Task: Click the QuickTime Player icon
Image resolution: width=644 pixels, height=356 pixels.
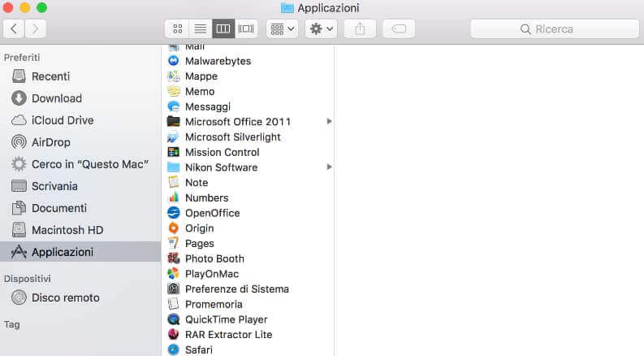Action: click(174, 319)
